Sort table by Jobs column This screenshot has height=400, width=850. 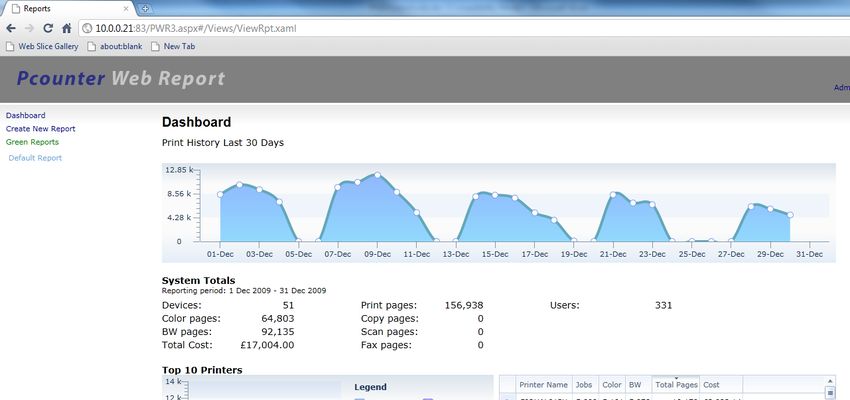(584, 385)
